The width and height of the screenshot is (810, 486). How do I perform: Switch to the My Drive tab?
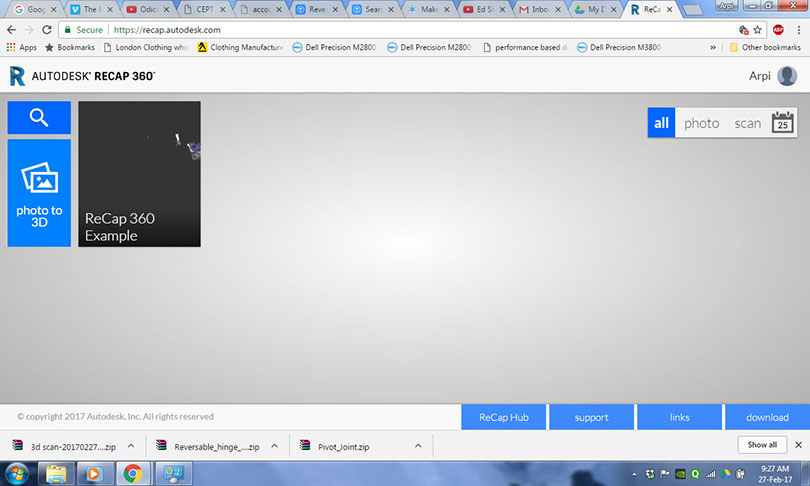tap(596, 9)
